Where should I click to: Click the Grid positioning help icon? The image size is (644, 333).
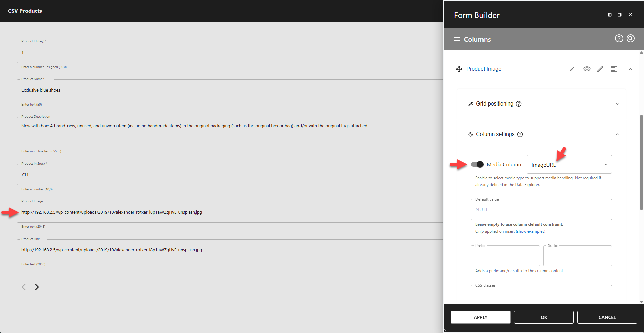tap(518, 104)
